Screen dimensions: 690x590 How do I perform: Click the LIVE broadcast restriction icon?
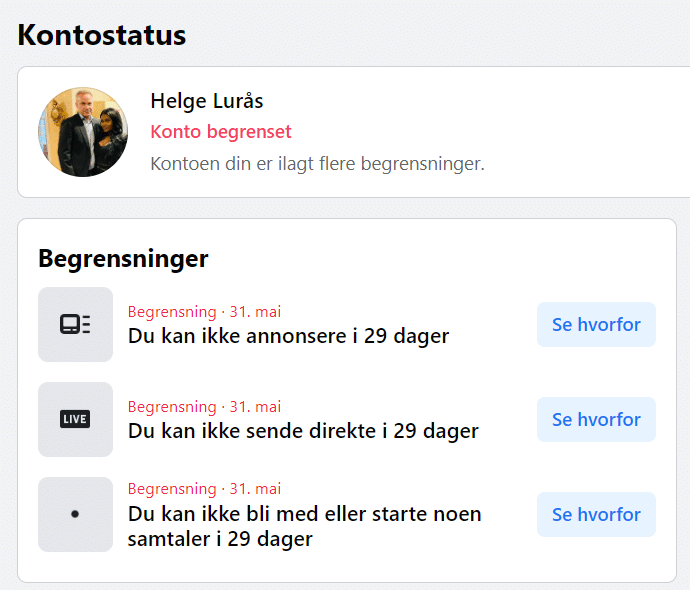tap(75, 419)
